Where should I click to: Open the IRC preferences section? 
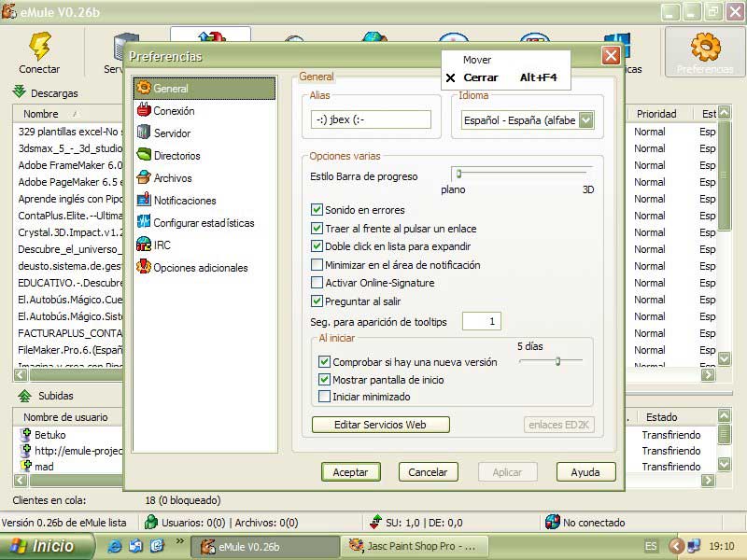161,245
